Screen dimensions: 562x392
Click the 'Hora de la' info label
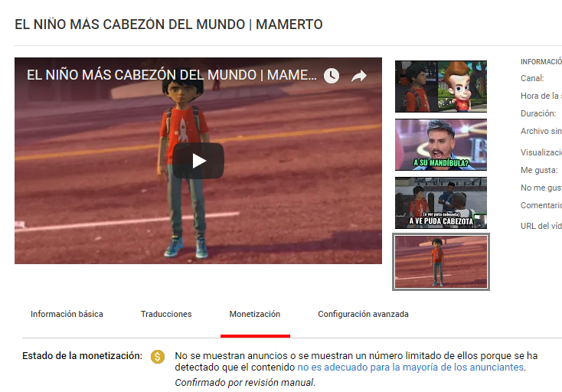541,96
